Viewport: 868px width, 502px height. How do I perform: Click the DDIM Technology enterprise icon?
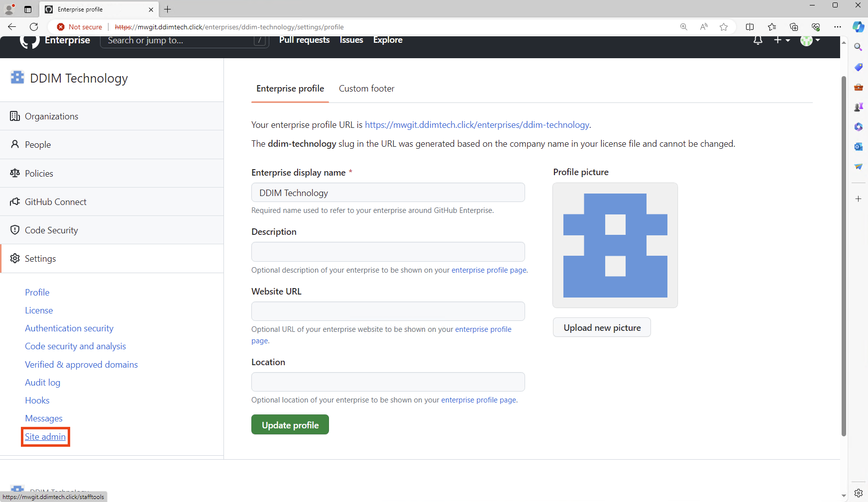[17, 77]
